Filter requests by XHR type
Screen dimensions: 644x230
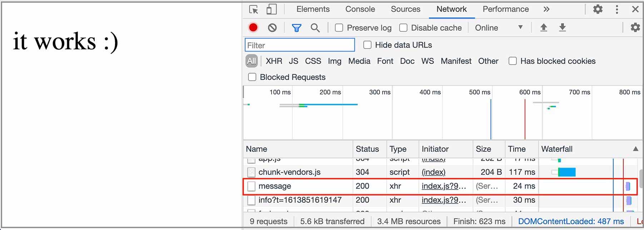click(x=274, y=61)
